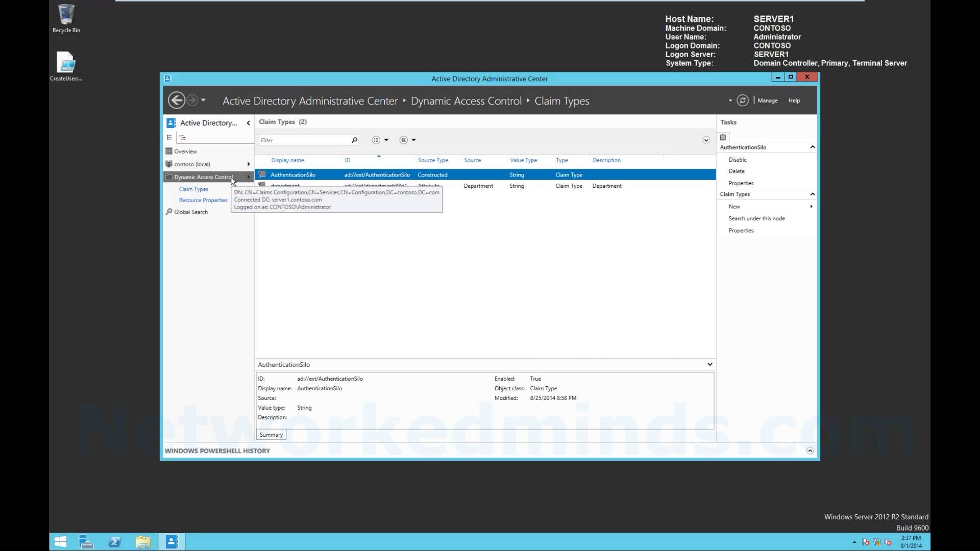The width and height of the screenshot is (980, 551).
Task: Open the Manage menu
Action: (x=767, y=101)
